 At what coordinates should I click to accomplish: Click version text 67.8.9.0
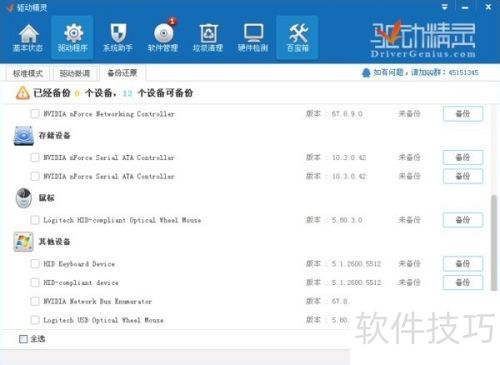pos(347,114)
